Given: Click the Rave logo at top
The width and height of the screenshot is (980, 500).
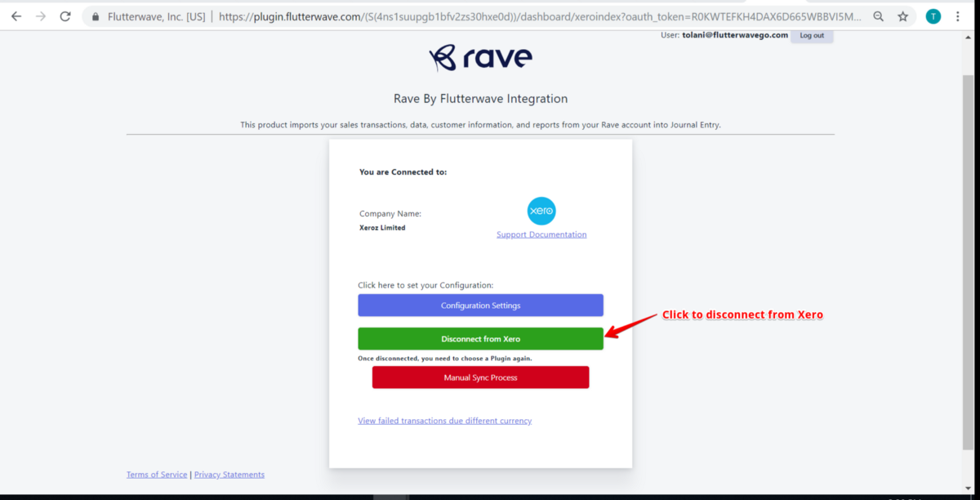Looking at the screenshot, I should [x=480, y=58].
